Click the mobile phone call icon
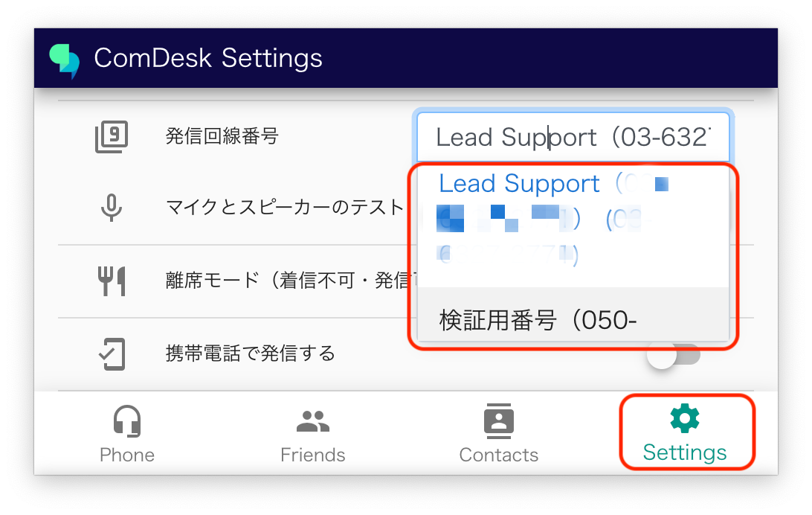812x515 pixels. (112, 354)
